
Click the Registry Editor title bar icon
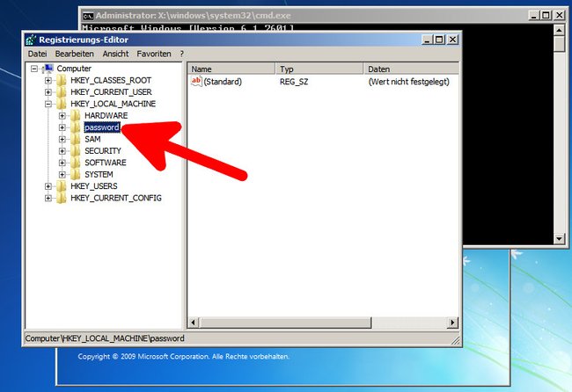coord(31,40)
